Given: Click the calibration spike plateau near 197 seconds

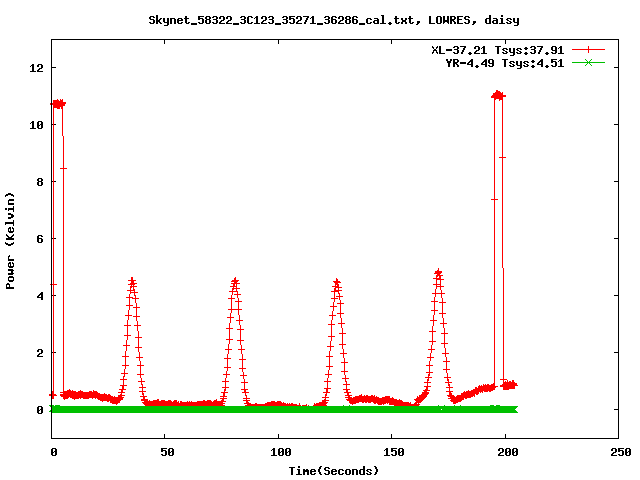Looking at the screenshot, I should click(x=498, y=95).
